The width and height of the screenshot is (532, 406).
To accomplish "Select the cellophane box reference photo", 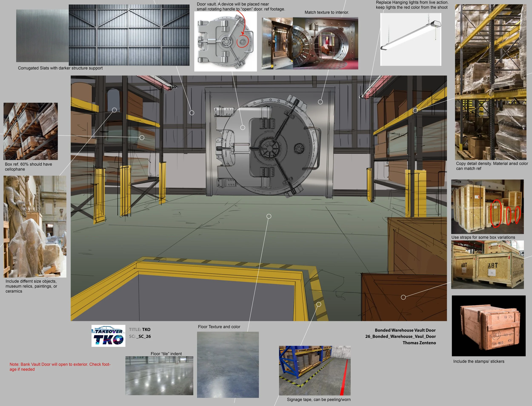I will 31,131.
